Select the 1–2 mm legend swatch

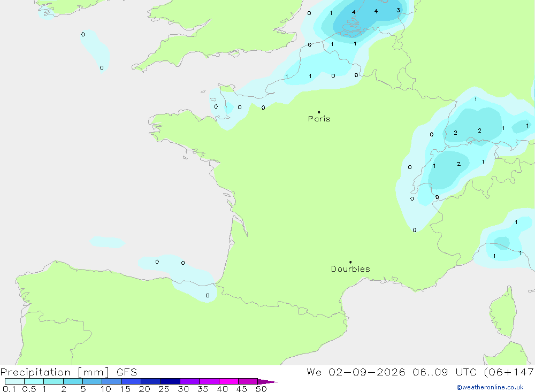point(53,381)
